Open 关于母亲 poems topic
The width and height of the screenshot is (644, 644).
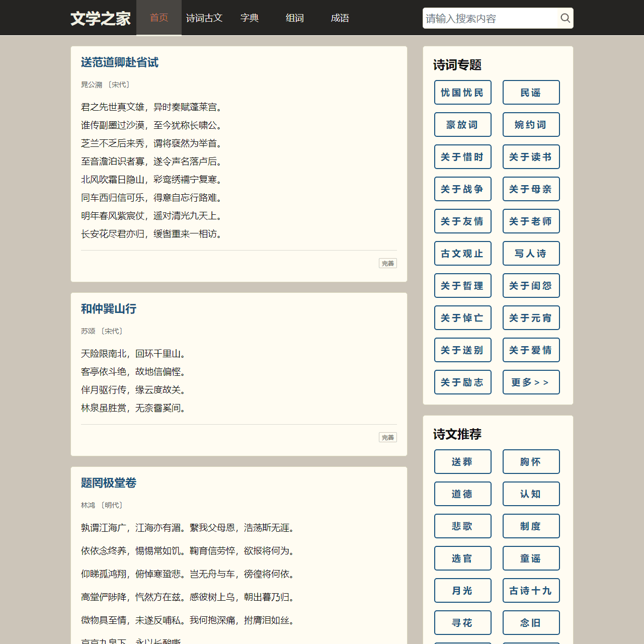coord(531,189)
